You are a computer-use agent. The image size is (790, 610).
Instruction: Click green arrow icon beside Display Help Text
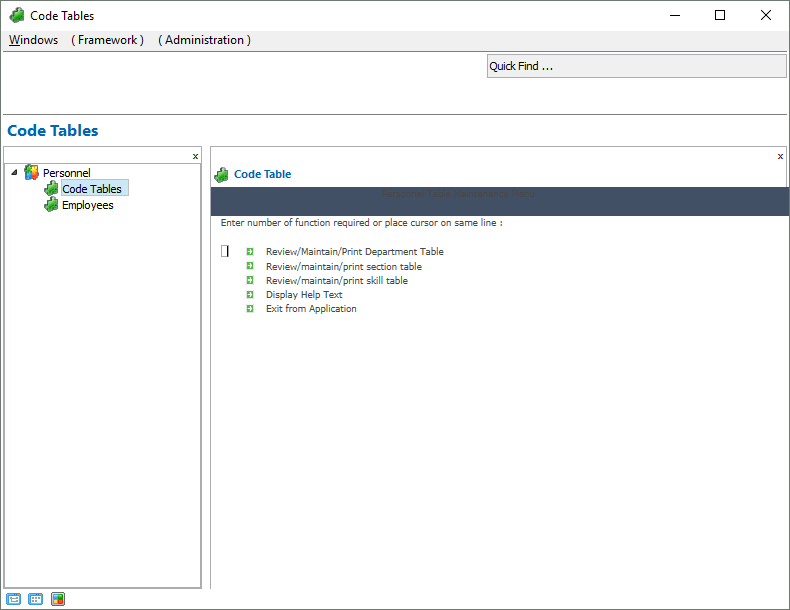click(x=250, y=295)
